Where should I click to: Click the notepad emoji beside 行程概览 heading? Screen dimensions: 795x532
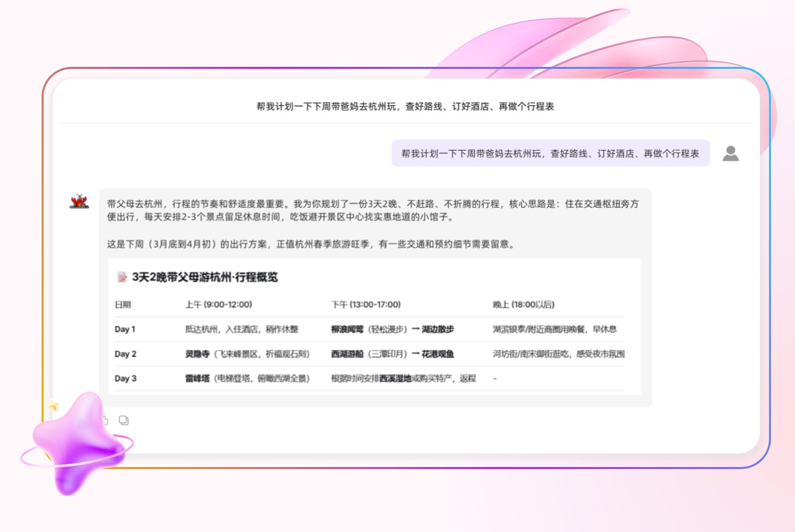(122, 277)
